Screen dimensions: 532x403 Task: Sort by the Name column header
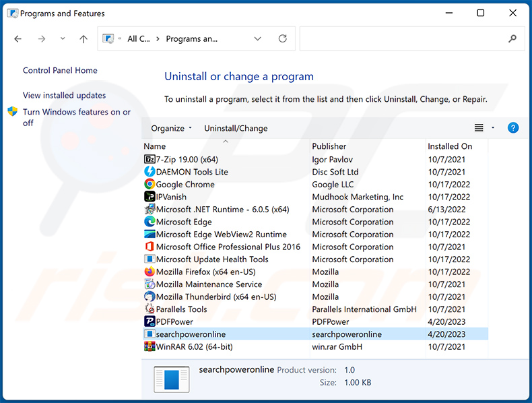(x=155, y=146)
